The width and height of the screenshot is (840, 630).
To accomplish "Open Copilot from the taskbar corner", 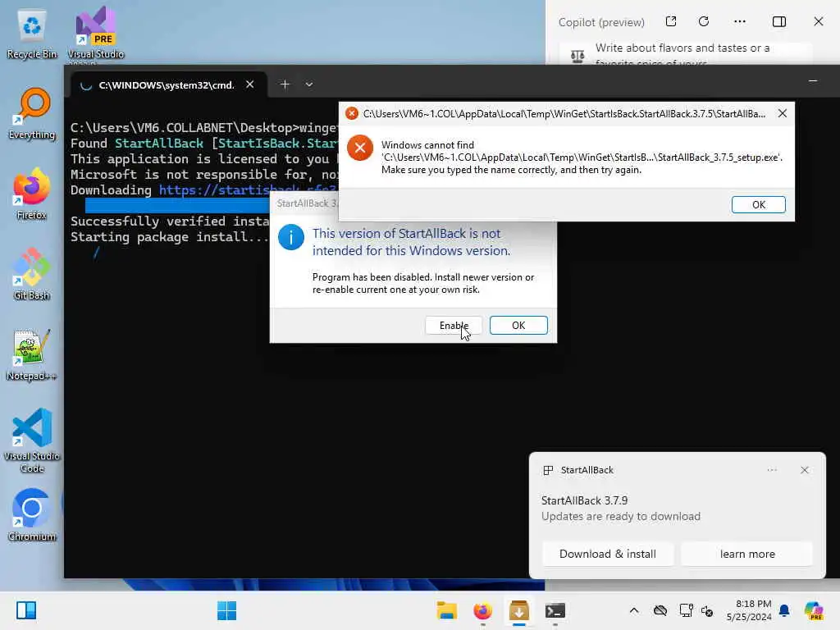I will [814, 610].
